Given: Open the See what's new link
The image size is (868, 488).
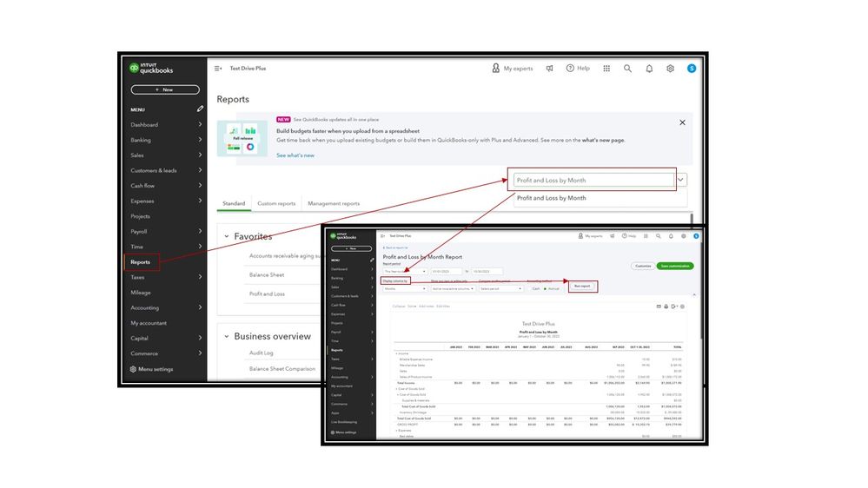Looking at the screenshot, I should pyautogui.click(x=295, y=155).
